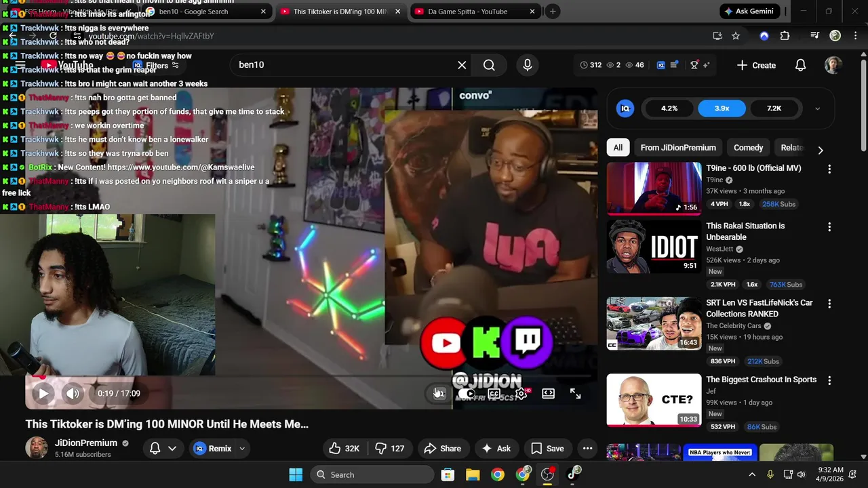Select the Comedy chip
The width and height of the screenshot is (868, 488).
(748, 148)
